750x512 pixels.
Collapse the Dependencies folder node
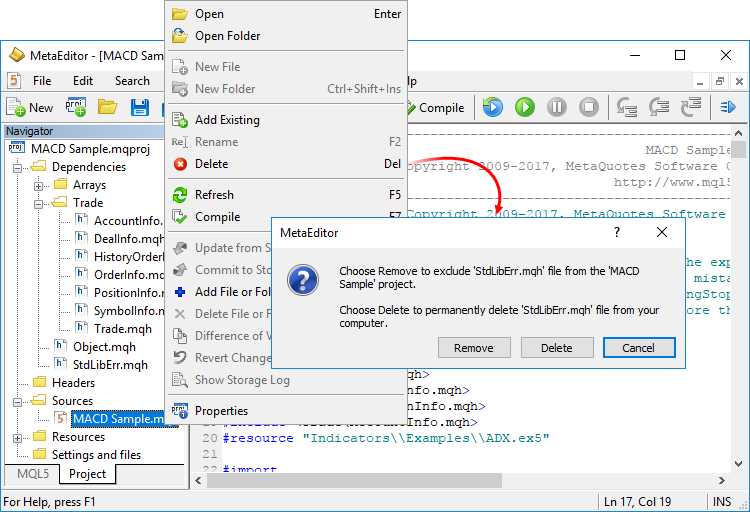coord(18,167)
